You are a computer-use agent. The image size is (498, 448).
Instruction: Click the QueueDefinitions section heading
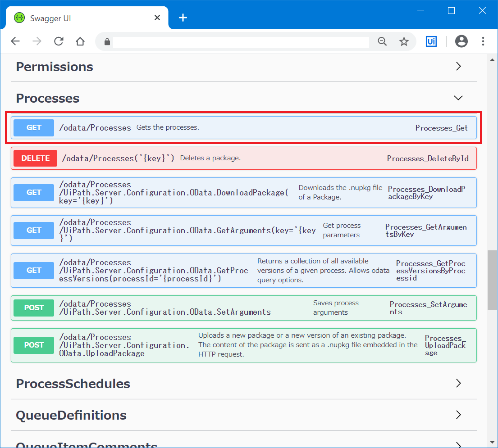[71, 415]
